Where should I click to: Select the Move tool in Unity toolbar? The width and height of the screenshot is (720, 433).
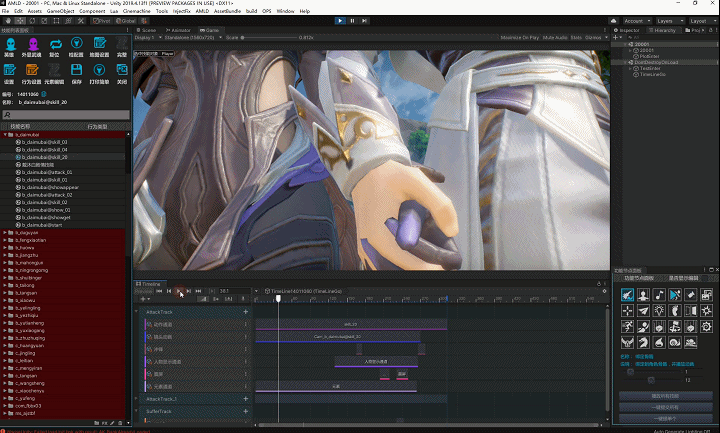(x=20, y=21)
